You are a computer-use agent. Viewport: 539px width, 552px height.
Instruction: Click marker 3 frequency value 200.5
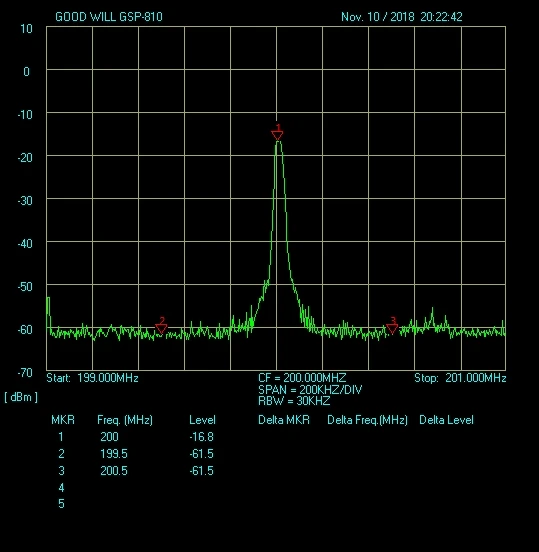pyautogui.click(x=114, y=471)
